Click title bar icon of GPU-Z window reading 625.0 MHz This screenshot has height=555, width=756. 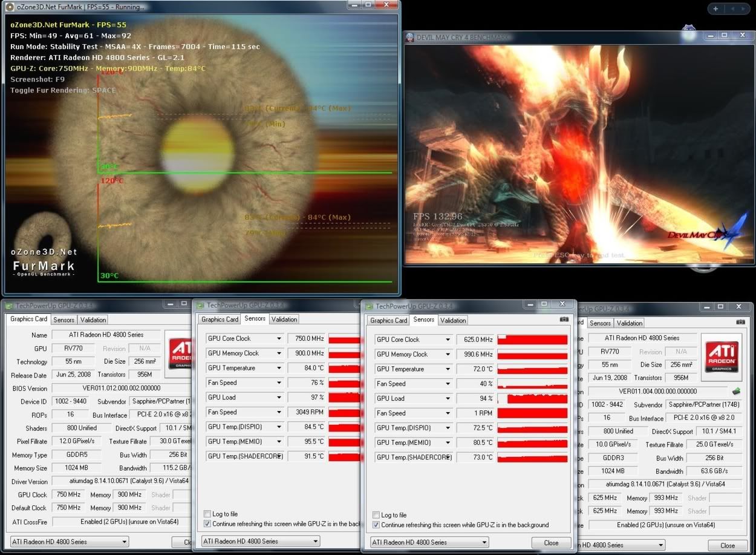(x=369, y=306)
